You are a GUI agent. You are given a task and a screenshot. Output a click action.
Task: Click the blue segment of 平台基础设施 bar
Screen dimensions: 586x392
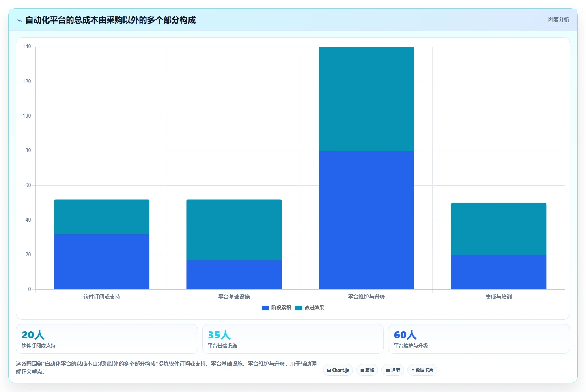pyautogui.click(x=234, y=275)
